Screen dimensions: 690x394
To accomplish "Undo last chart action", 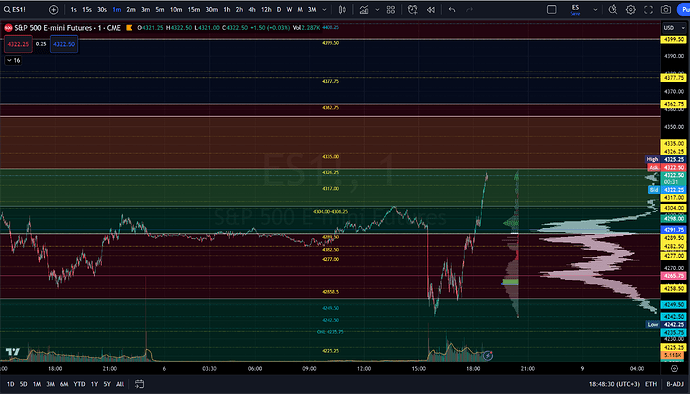I will coord(452,10).
